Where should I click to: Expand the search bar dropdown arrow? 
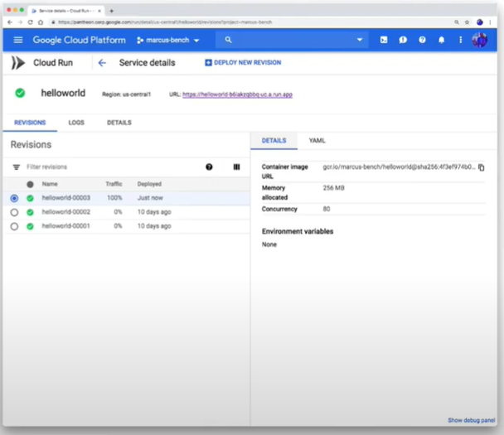pyautogui.click(x=360, y=40)
